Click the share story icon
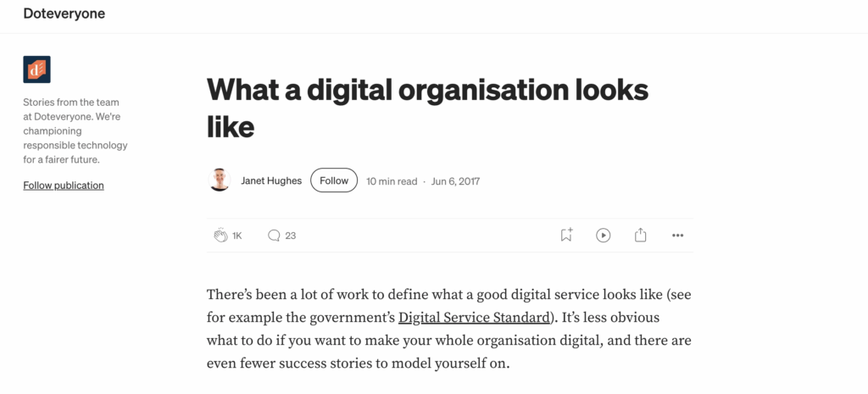 pos(641,236)
